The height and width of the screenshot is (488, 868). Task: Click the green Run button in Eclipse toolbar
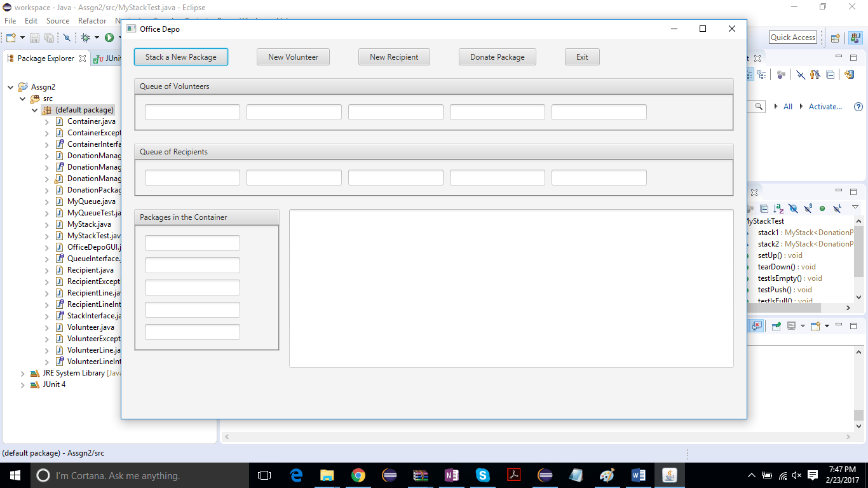tap(109, 38)
